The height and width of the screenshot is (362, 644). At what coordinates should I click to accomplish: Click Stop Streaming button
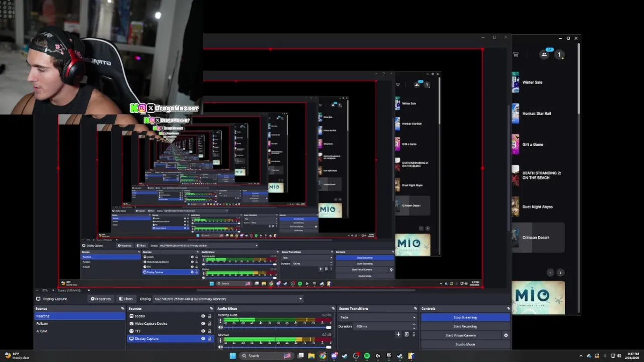point(465,317)
